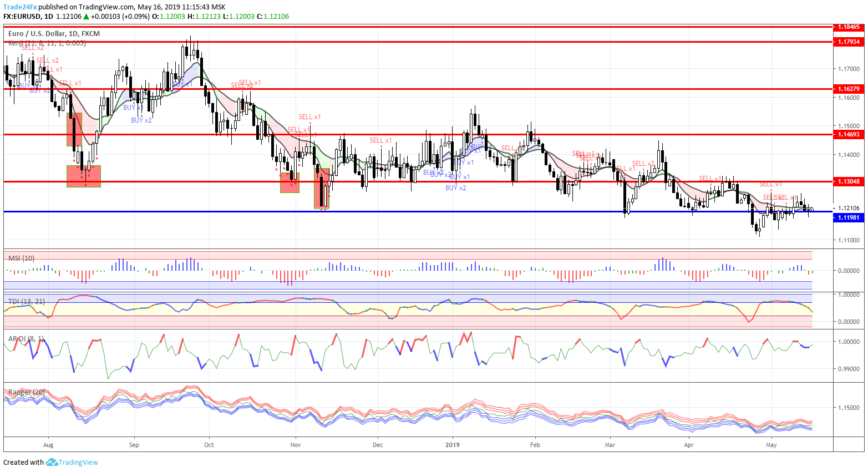The height and width of the screenshot is (472, 868).
Task: Click the Nov label on time axis
Action: [x=296, y=445]
